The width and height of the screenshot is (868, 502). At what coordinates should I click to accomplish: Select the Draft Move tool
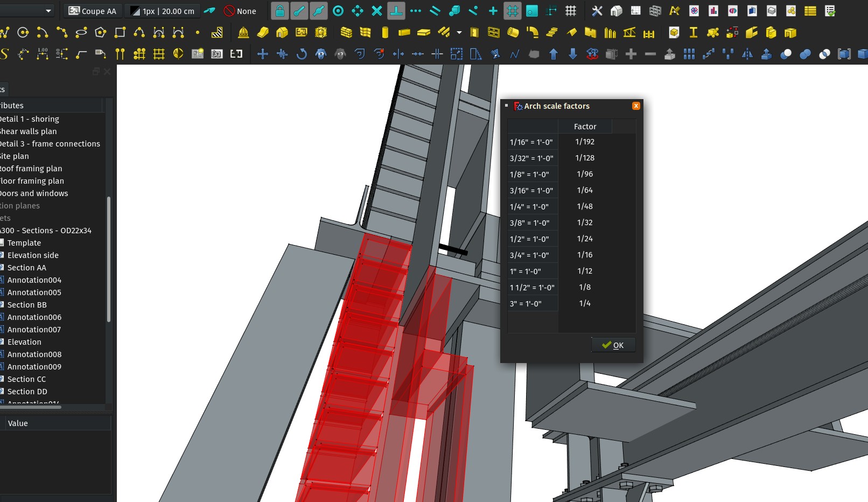pos(263,54)
